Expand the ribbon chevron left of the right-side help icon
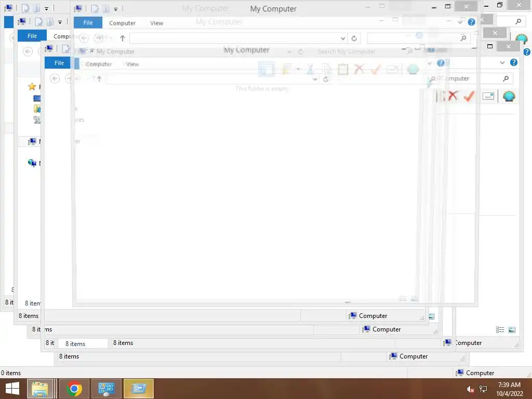Image resolution: width=532 pixels, height=399 pixels. (502, 62)
